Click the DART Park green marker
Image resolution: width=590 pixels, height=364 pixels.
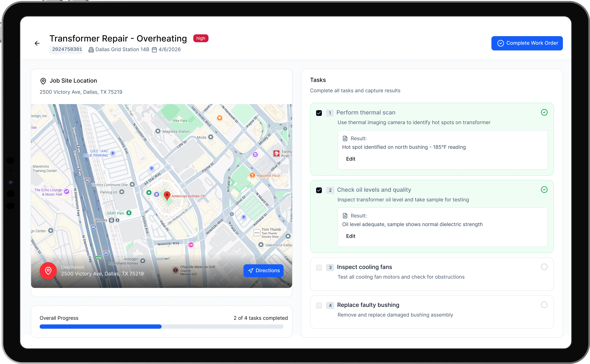tap(129, 213)
